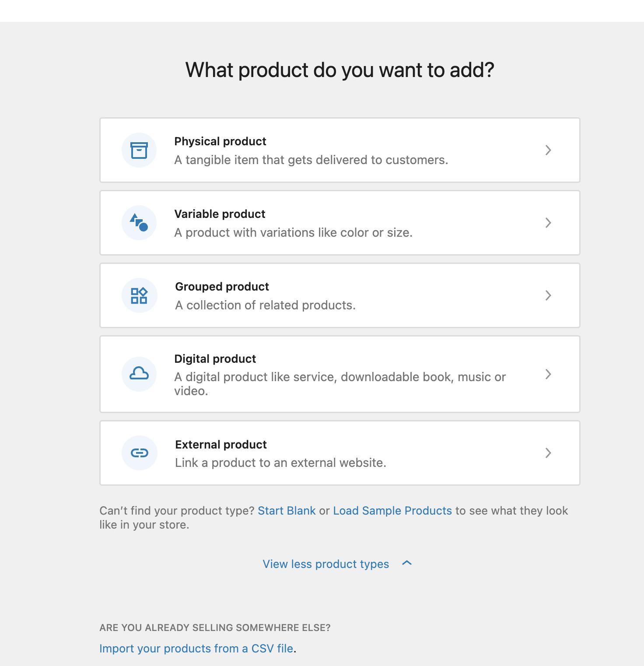
Task: Open Digital product via its right chevron
Action: click(548, 374)
